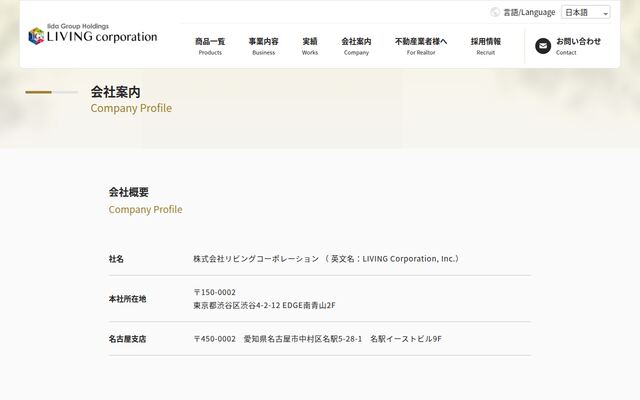Click the 会社概要 section heading
Image resolution: width=640 pixels, height=400 pixels.
[129, 192]
